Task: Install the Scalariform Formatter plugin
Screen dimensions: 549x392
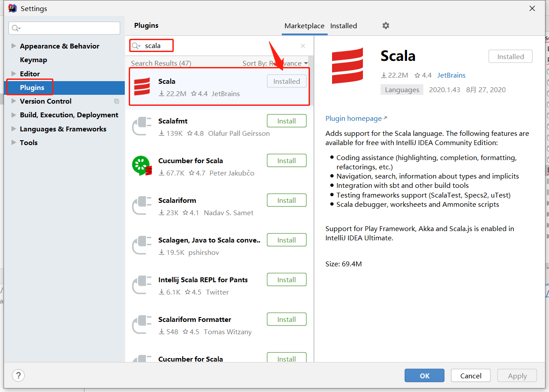Action: (x=287, y=319)
